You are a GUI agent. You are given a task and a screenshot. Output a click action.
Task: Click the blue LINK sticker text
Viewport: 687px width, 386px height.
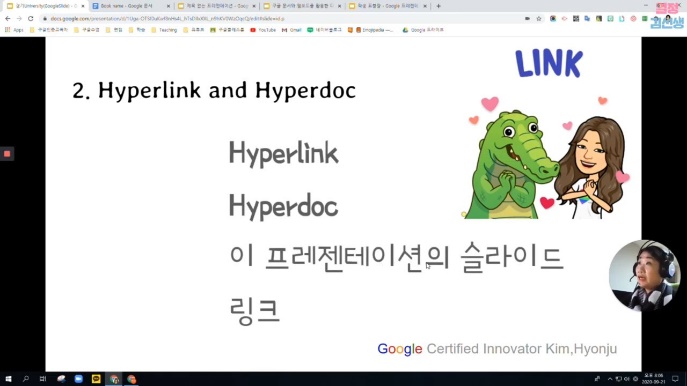pyautogui.click(x=549, y=64)
